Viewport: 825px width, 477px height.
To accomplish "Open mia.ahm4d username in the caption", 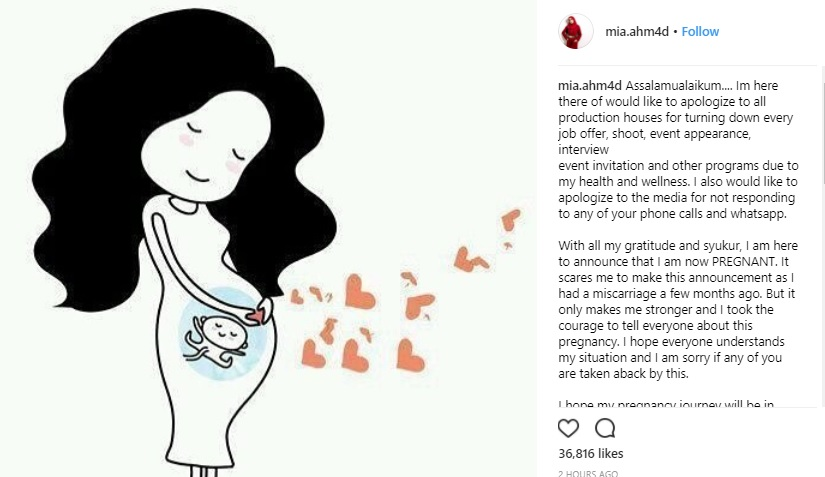I will tap(590, 86).
